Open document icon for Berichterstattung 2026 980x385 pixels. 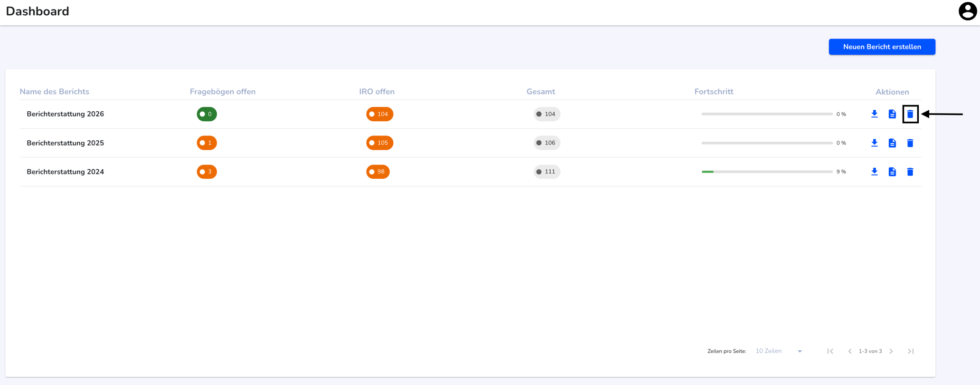tap(892, 114)
